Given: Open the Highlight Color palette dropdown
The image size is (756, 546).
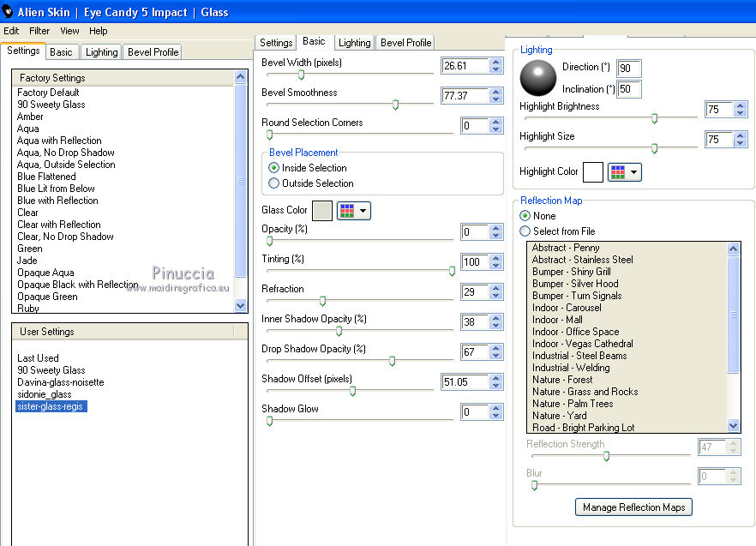Looking at the screenshot, I should (x=624, y=171).
